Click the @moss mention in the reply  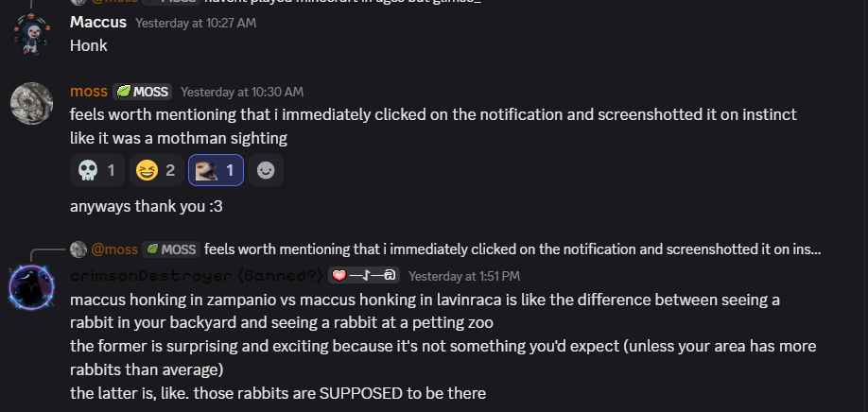click(x=114, y=249)
